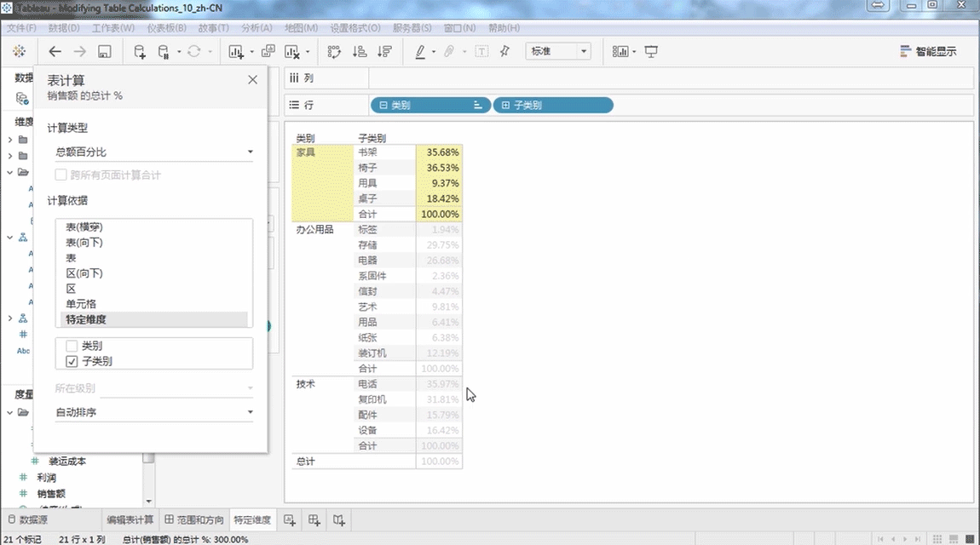Click the 智能显示 button
Viewport: 980px width, 545px height.
pyautogui.click(x=928, y=52)
